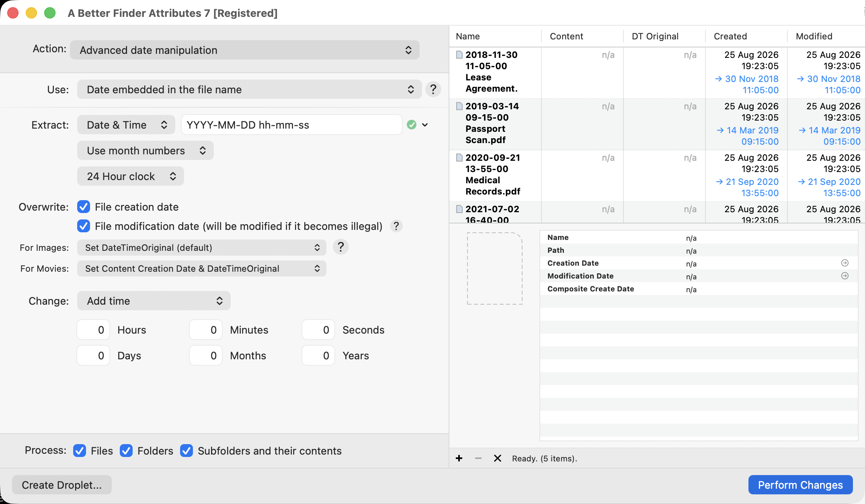Click the Content column header
The height and width of the screenshot is (504, 865).
point(582,36)
